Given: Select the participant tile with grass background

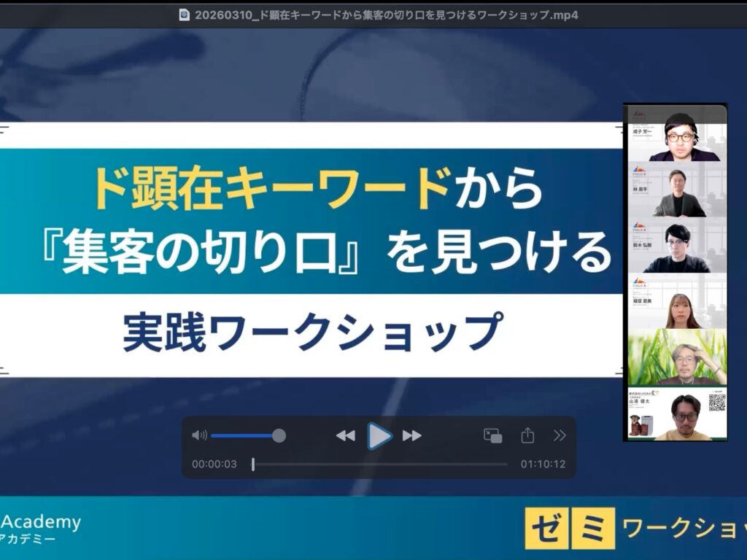Looking at the screenshot, I should (x=677, y=357).
